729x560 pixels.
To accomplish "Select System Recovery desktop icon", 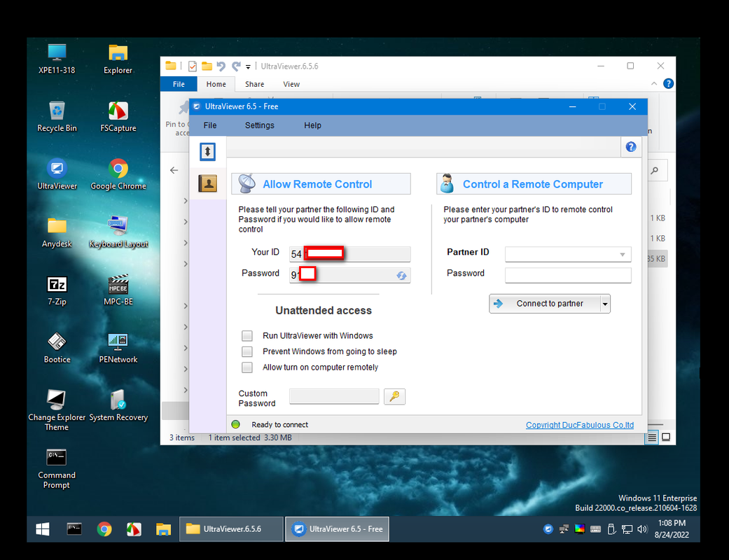I will (118, 406).
